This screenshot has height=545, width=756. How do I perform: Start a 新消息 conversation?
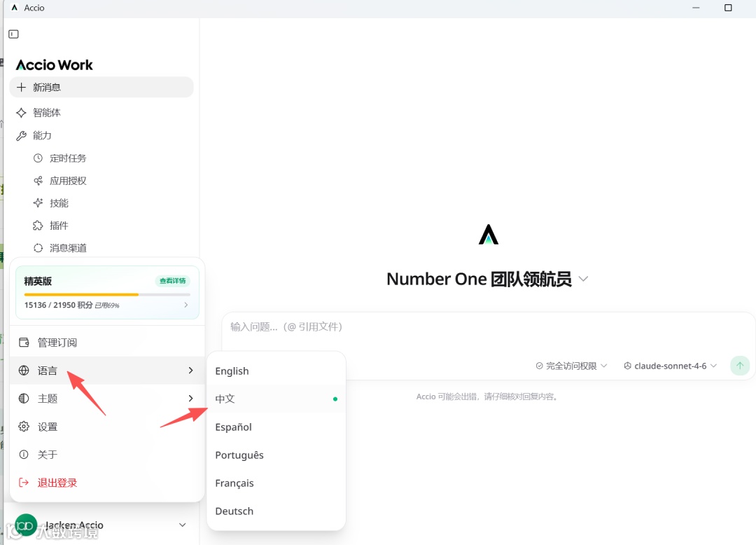(101, 88)
